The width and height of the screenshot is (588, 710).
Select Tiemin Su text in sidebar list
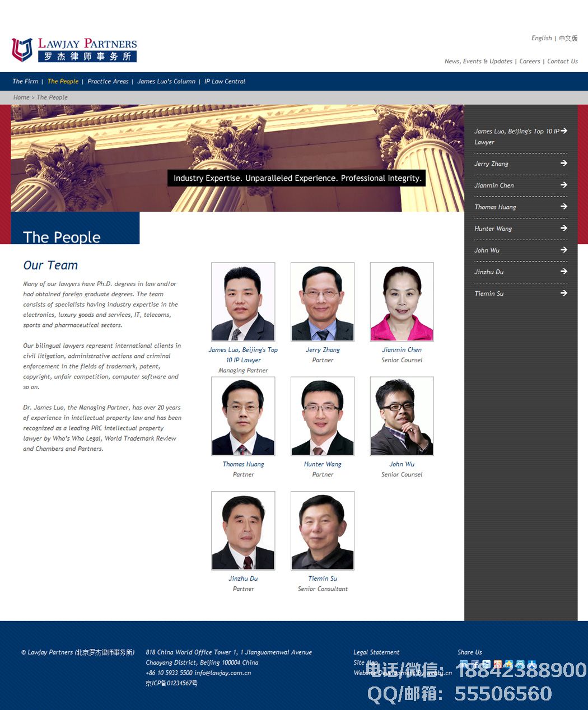pyautogui.click(x=489, y=293)
